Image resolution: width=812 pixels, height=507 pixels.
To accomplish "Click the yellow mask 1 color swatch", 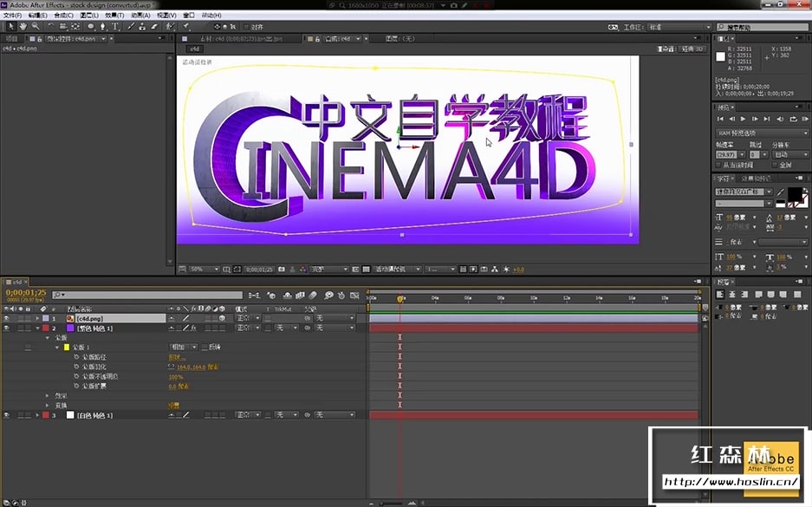I will [66, 348].
